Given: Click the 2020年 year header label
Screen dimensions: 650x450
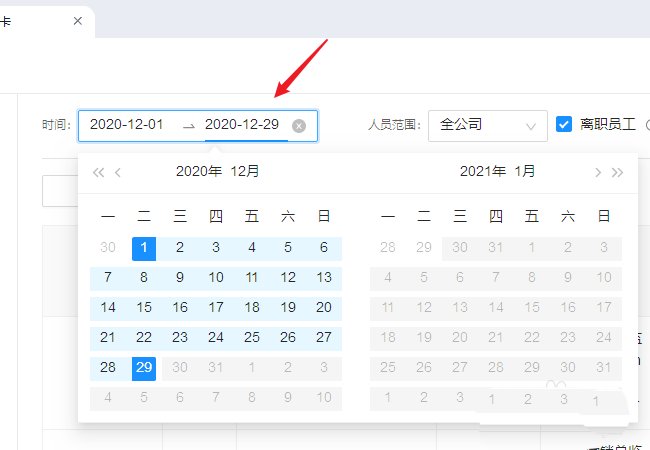Looking at the screenshot, I should (x=199, y=171).
